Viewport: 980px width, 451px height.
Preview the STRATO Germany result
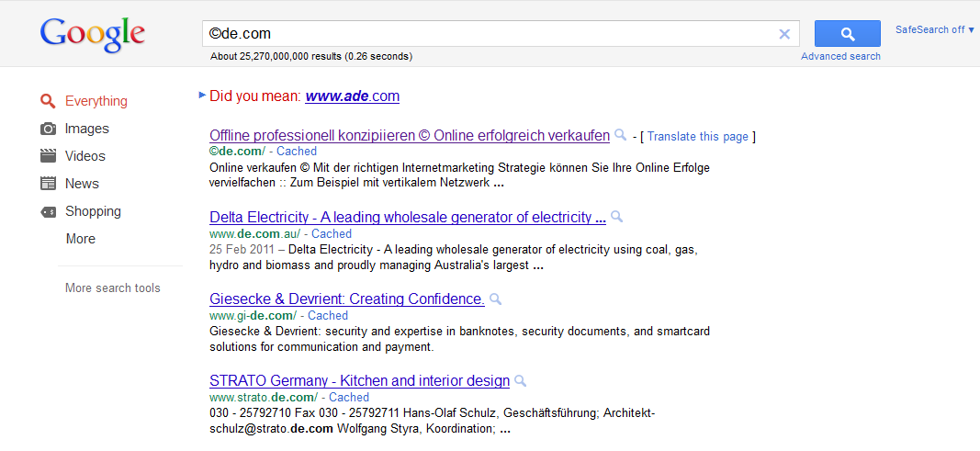point(520,380)
